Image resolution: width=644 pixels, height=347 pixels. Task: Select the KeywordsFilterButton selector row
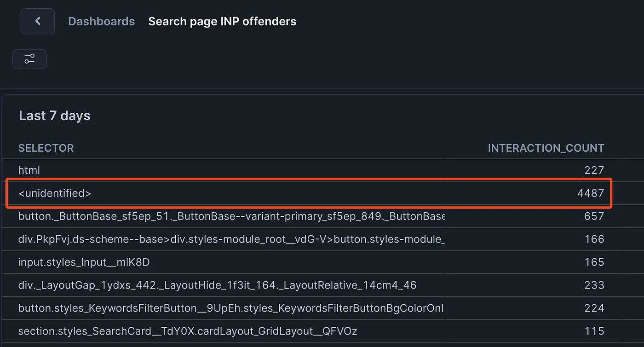(x=231, y=308)
